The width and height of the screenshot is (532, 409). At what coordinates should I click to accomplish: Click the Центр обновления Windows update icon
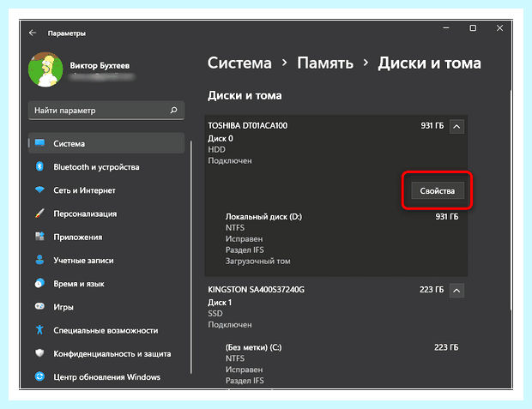coord(39,376)
